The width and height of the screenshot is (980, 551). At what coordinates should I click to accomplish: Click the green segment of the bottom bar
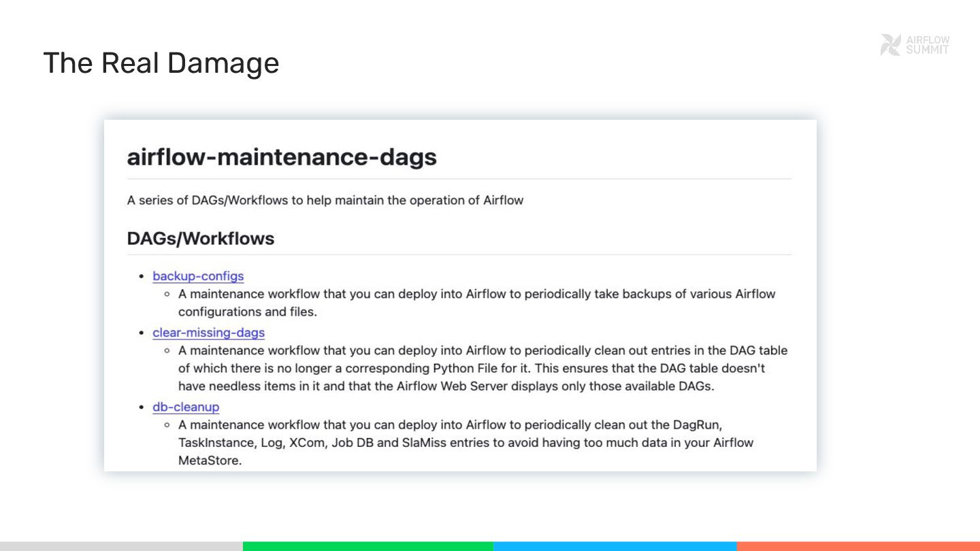pyautogui.click(x=367, y=546)
